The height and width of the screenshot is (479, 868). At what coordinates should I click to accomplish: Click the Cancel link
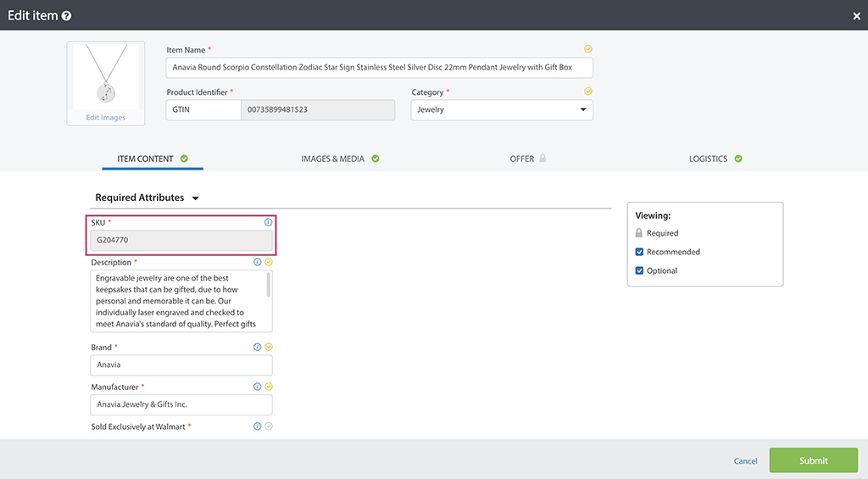click(745, 461)
